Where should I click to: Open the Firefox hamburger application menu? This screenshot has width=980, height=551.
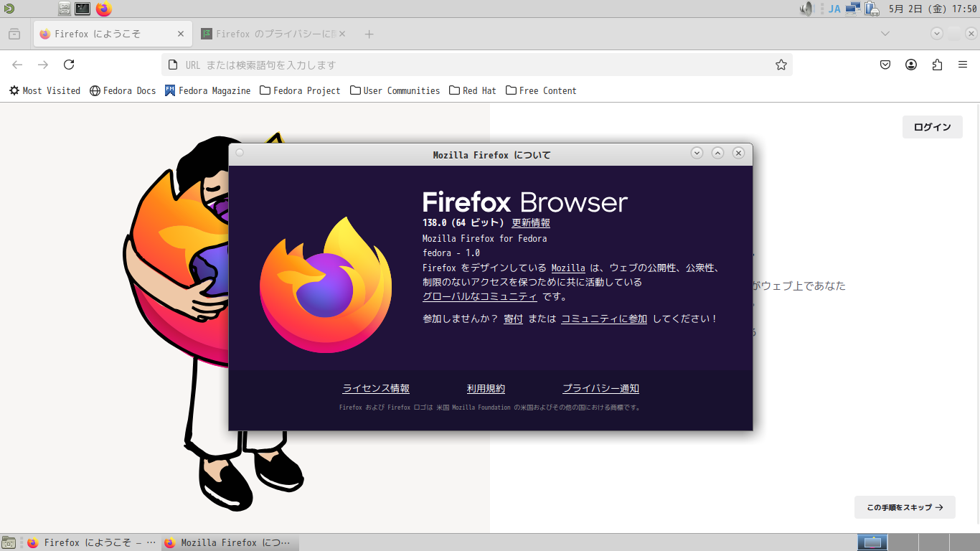[x=963, y=65]
